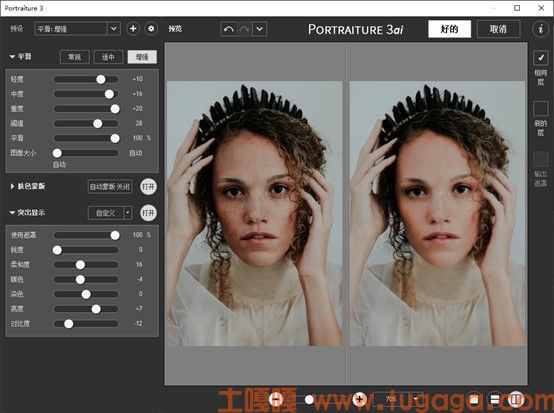Open the preset dropdown arrow

pos(114,29)
